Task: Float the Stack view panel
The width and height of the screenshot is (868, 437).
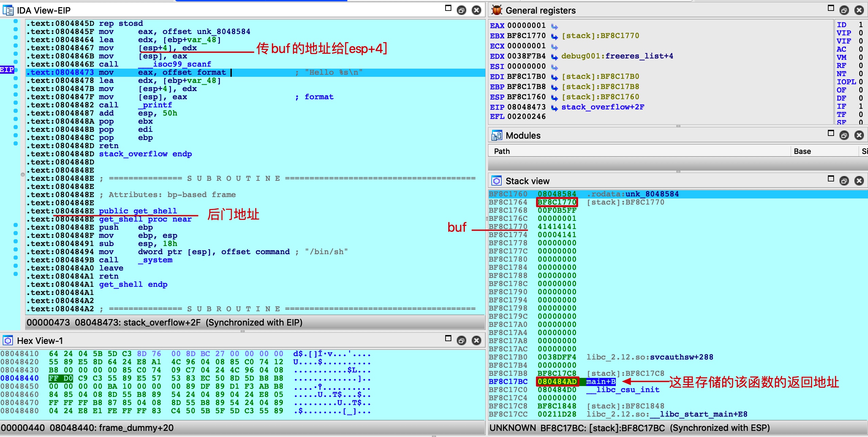Action: tap(844, 181)
